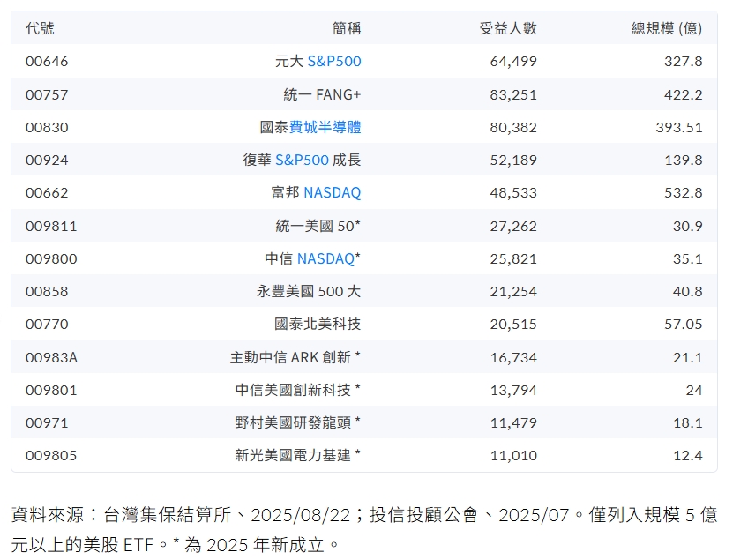Click the total size value 18.1
Screen dimensions: 733x560
pyautogui.click(x=688, y=422)
